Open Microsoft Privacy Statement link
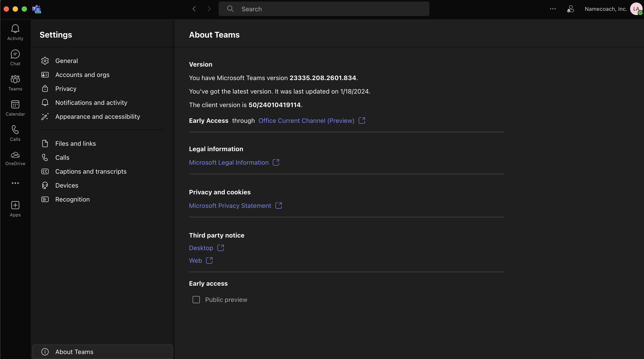The height and width of the screenshot is (359, 644). tap(230, 206)
